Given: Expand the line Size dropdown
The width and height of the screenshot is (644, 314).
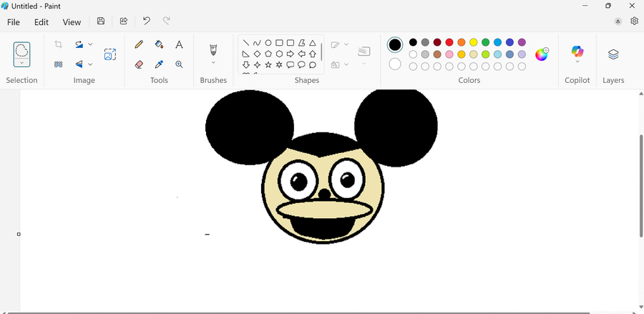Looking at the screenshot, I should tap(364, 64).
